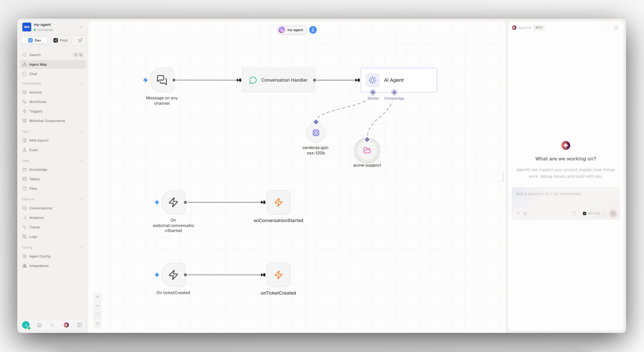Viewport: 644px width, 352px height.
Task: Click the agent0 panel resize handle
Action: point(503,177)
